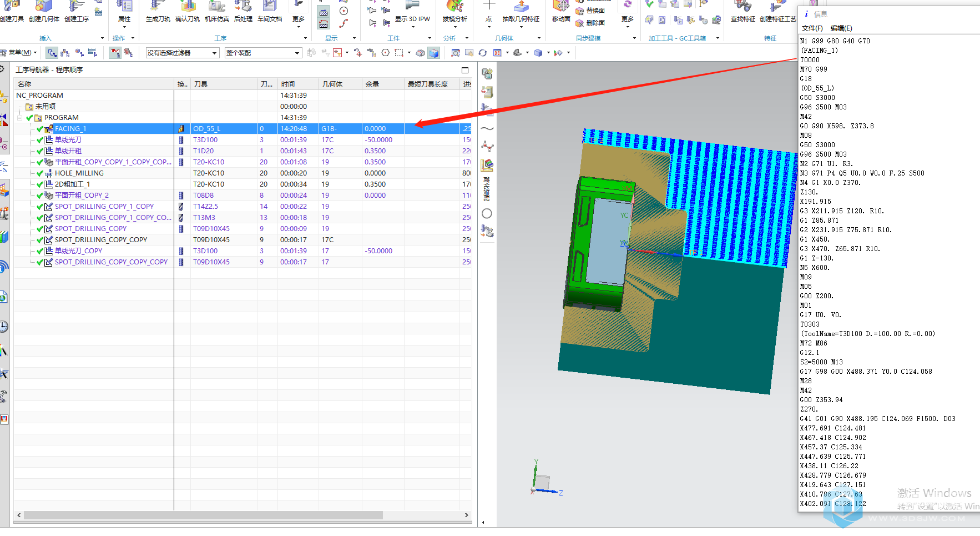Open the 菜单(M) menu
This screenshot has width=980, height=536.
20,53
